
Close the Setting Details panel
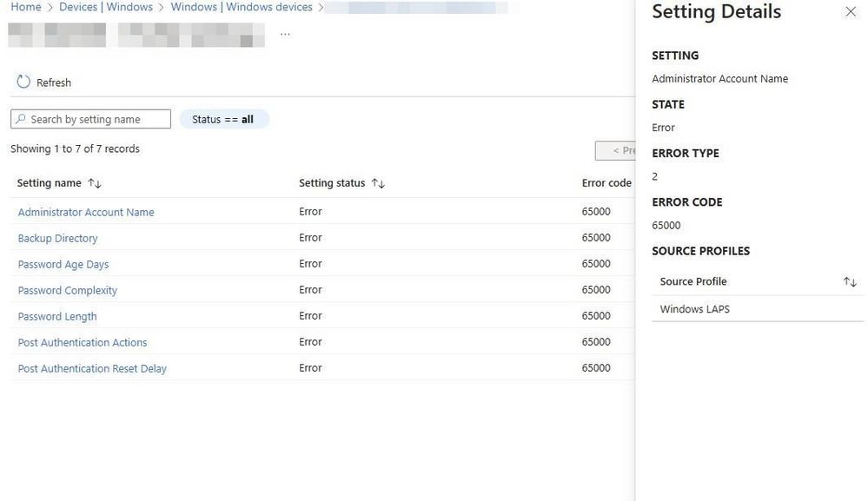851,11
